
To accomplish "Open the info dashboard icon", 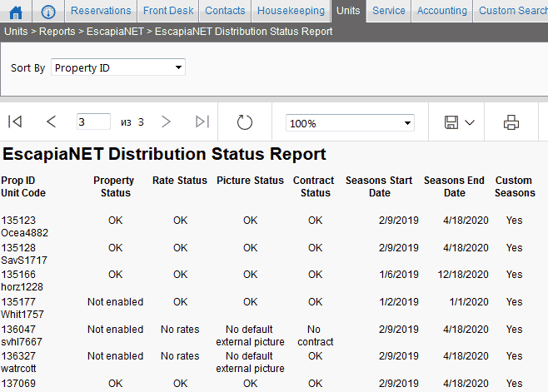I will (48, 12).
